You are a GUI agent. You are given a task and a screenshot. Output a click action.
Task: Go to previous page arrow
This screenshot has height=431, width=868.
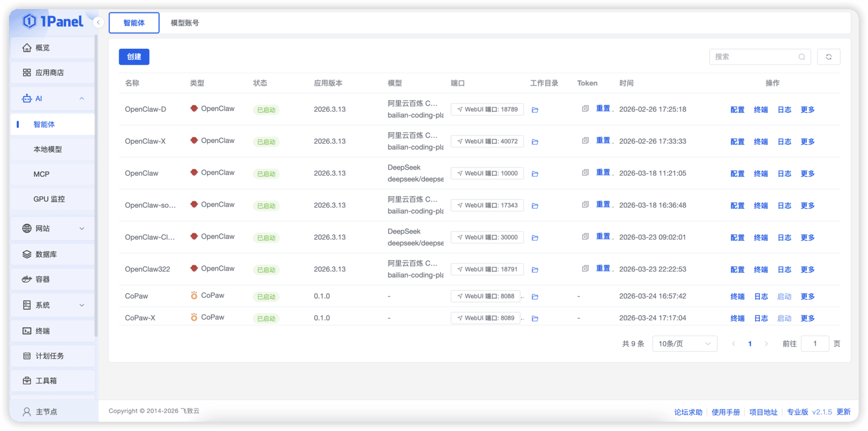coord(733,344)
